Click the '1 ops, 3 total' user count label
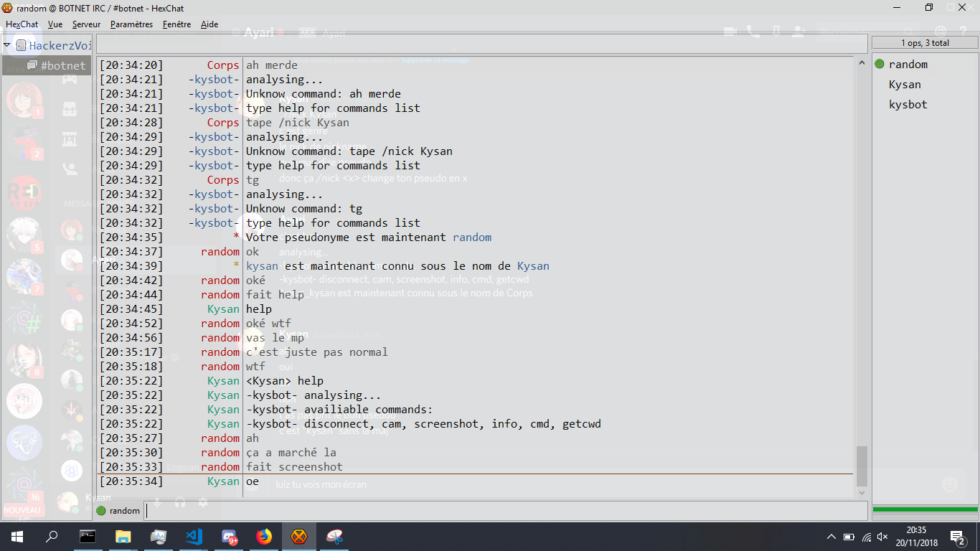Image resolution: width=980 pixels, height=551 pixels. click(925, 43)
